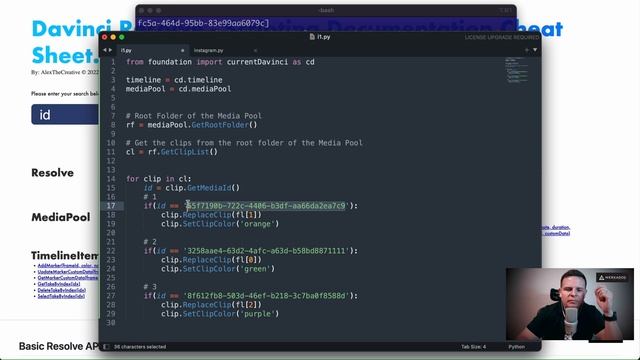Click the Sublime minimap
Image resolution: width=640 pixels, height=360 pixels.
pos(516,70)
